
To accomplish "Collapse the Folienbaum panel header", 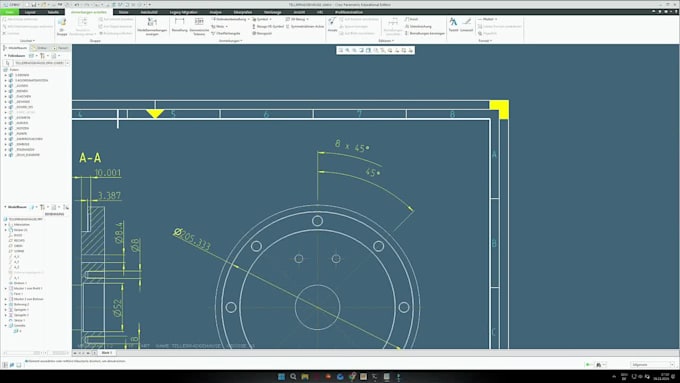I will (5, 56).
